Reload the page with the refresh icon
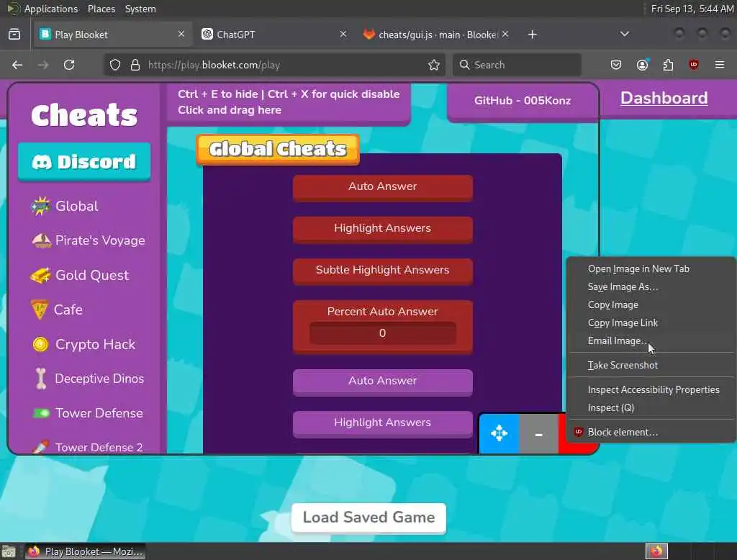The height and width of the screenshot is (560, 737). coord(69,65)
